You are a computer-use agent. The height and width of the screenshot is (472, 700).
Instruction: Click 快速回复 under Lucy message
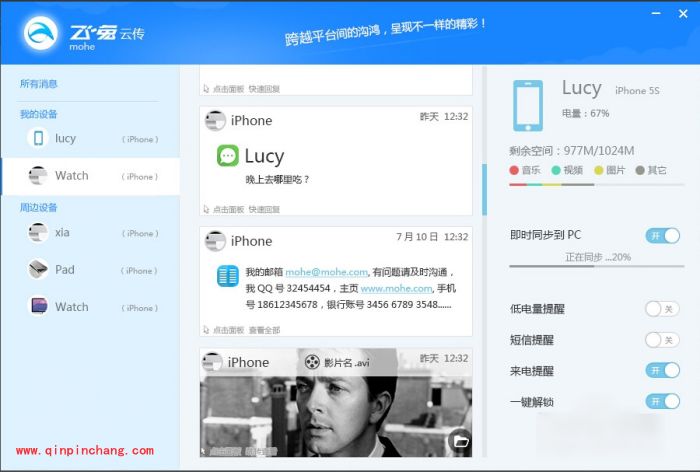click(x=264, y=209)
